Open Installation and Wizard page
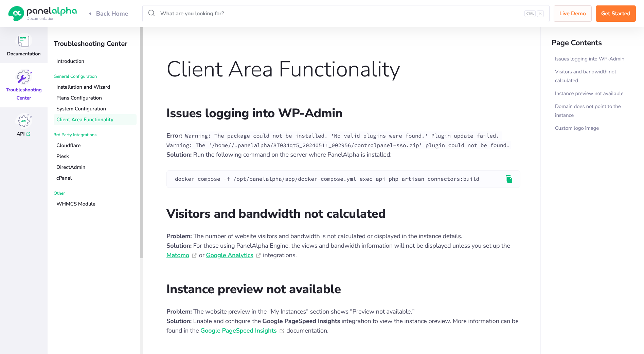644x354 pixels. (x=83, y=87)
